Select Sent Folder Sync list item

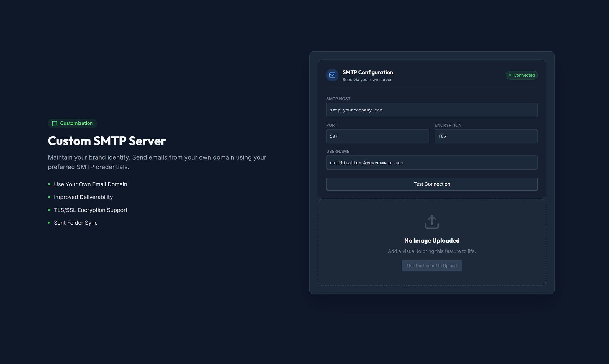click(x=76, y=223)
